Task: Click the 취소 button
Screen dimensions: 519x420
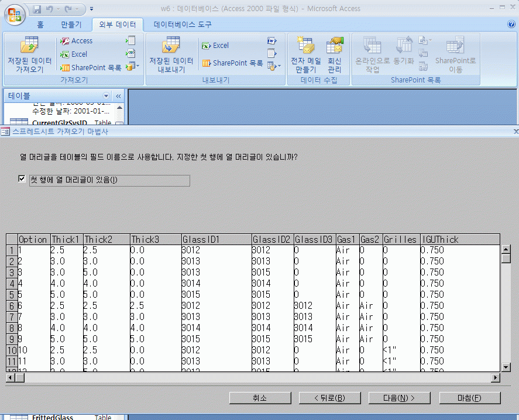Action: (260, 398)
